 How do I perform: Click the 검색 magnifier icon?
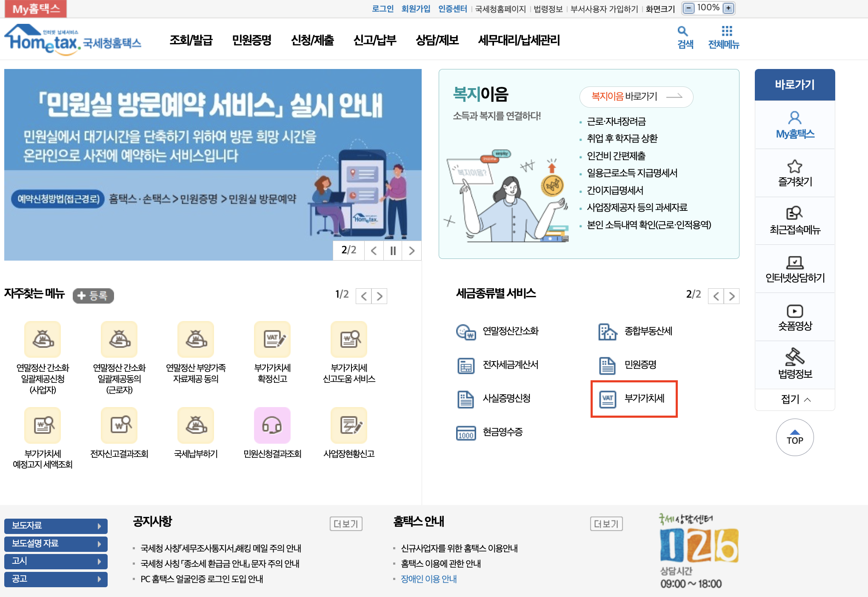click(x=682, y=31)
